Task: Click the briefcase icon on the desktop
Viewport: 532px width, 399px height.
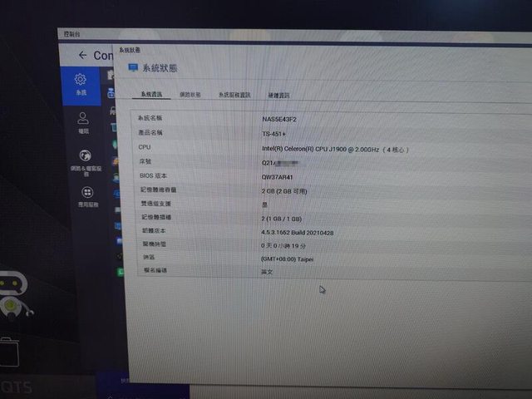Action: point(7,352)
